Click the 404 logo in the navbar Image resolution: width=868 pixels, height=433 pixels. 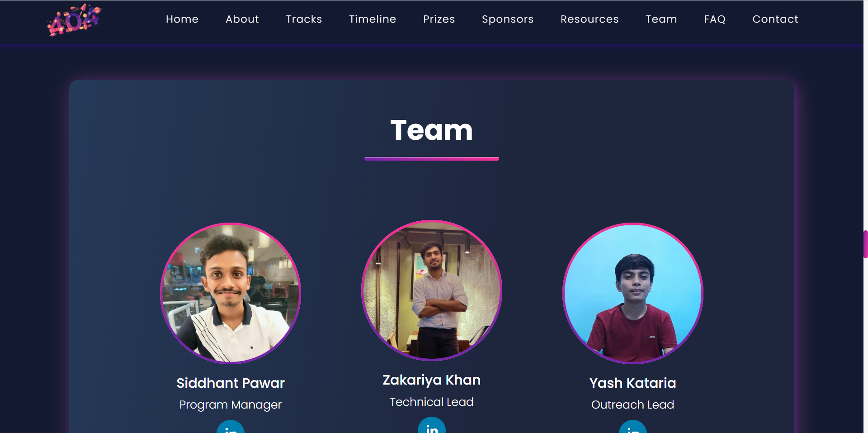(75, 19)
